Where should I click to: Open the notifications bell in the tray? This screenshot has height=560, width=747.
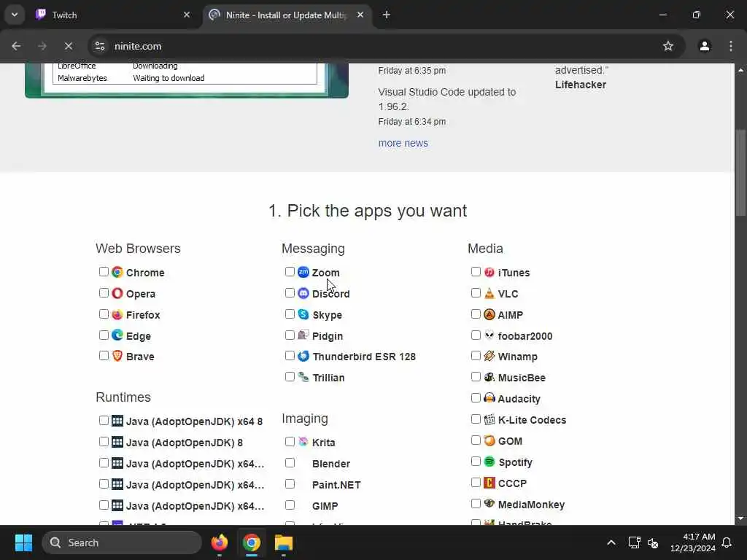[x=727, y=542]
